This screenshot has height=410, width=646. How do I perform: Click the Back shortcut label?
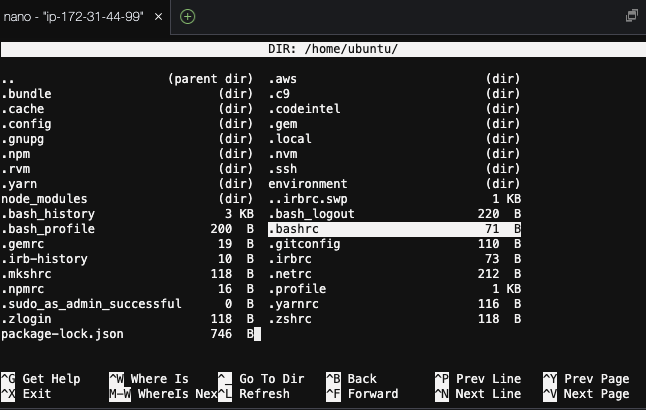pos(362,379)
